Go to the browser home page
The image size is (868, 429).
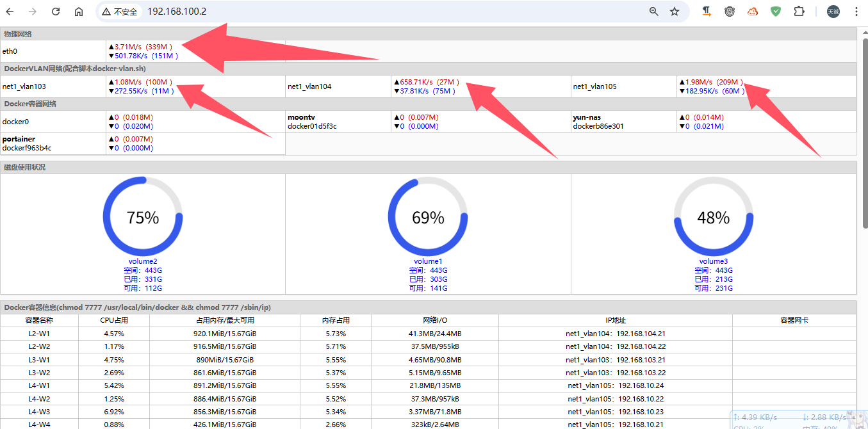pos(78,12)
